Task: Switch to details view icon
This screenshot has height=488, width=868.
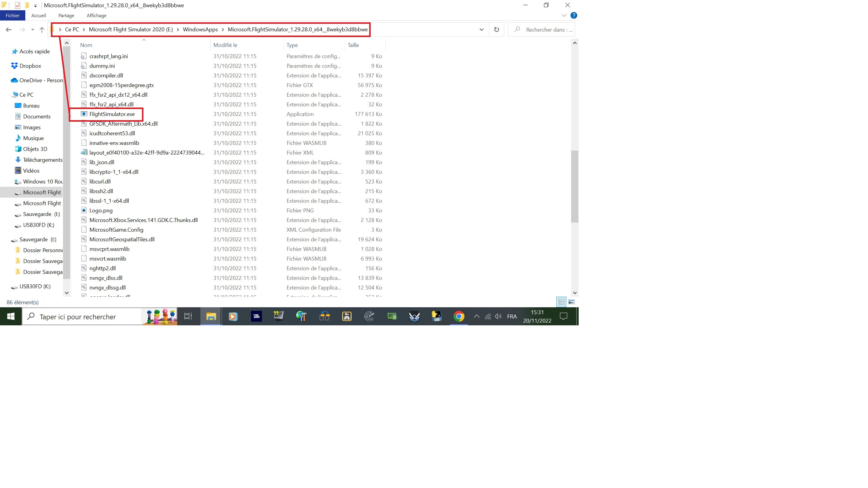Action: click(561, 302)
